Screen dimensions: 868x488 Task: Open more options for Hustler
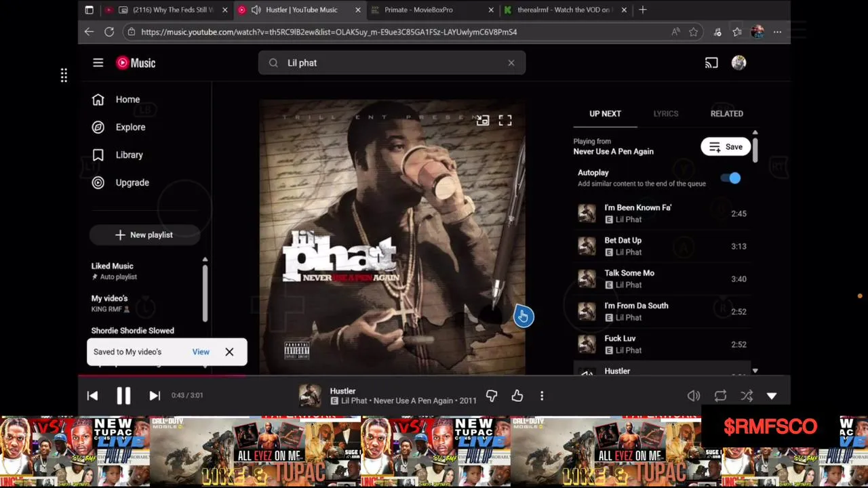tap(542, 396)
